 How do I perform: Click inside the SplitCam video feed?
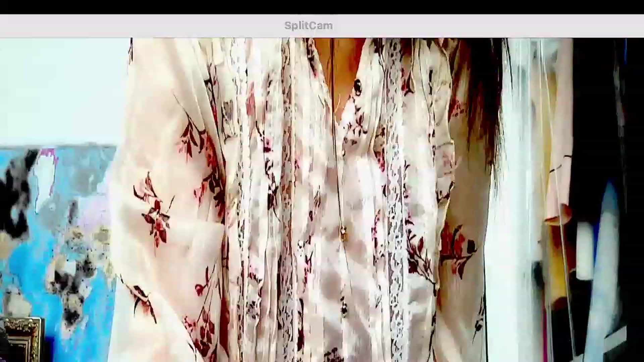[322, 200]
